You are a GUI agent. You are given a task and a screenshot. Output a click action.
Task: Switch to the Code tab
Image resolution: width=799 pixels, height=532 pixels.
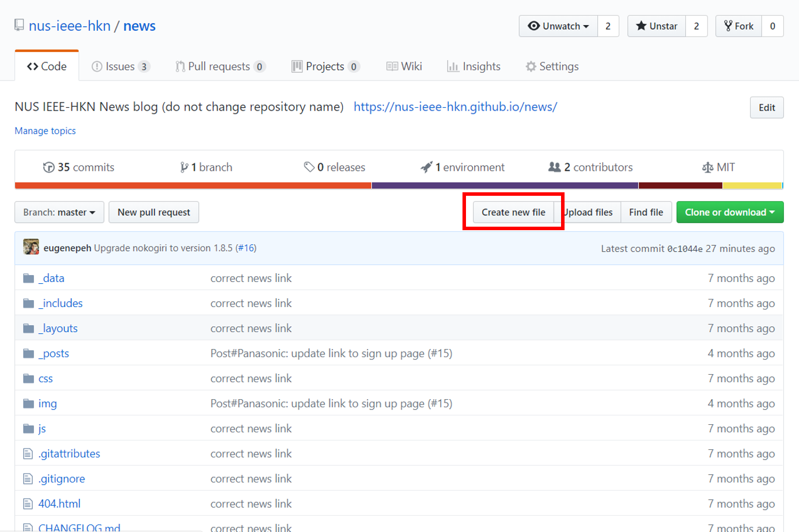[x=47, y=66]
